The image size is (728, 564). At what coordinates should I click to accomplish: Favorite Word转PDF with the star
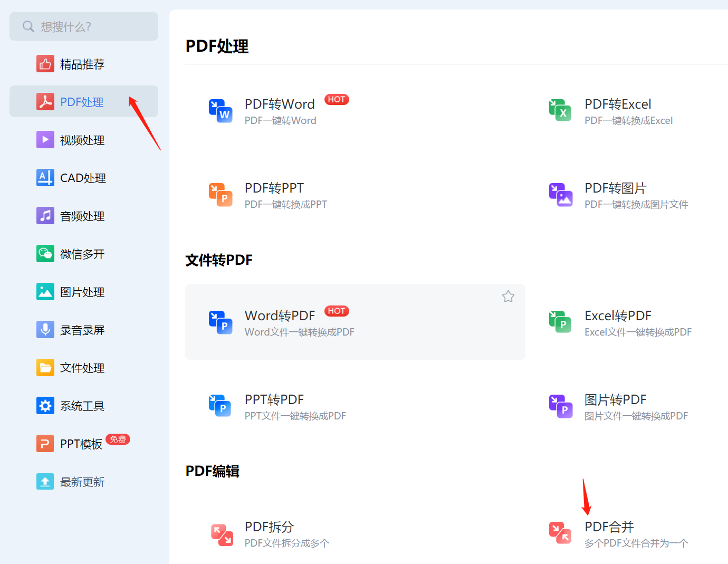click(x=508, y=297)
